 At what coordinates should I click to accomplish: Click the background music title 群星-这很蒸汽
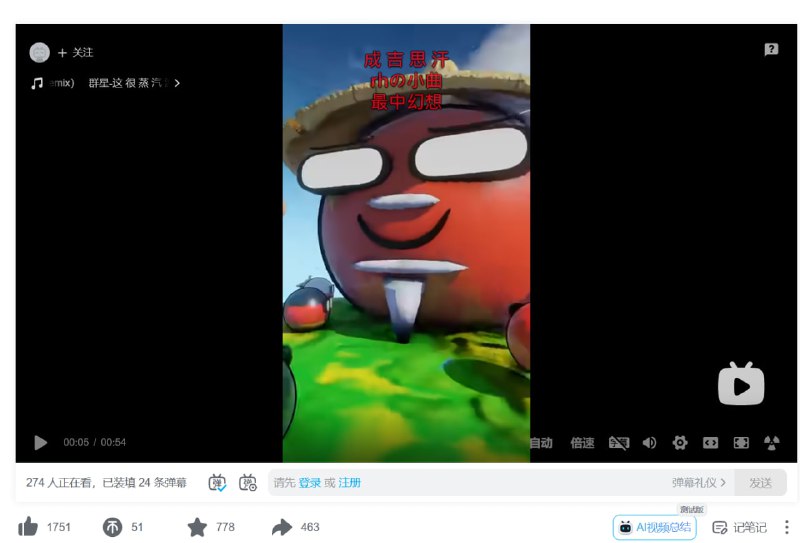click(x=129, y=83)
